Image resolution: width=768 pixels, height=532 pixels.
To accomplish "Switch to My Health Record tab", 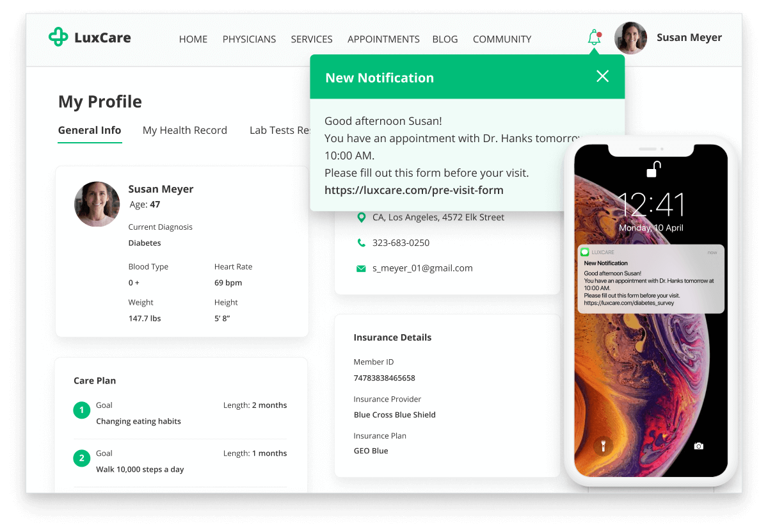I will pyautogui.click(x=184, y=130).
